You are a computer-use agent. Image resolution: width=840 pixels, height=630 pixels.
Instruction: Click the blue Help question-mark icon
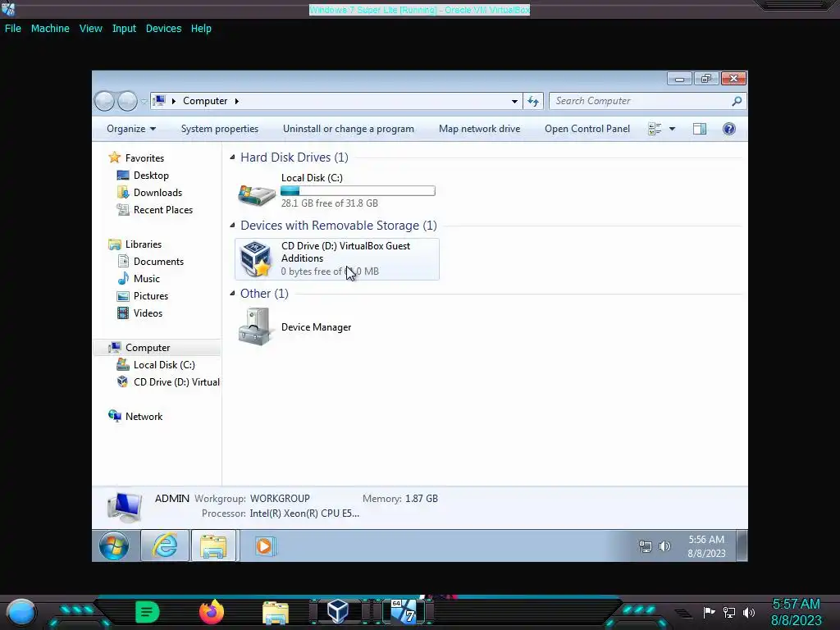[x=729, y=129]
